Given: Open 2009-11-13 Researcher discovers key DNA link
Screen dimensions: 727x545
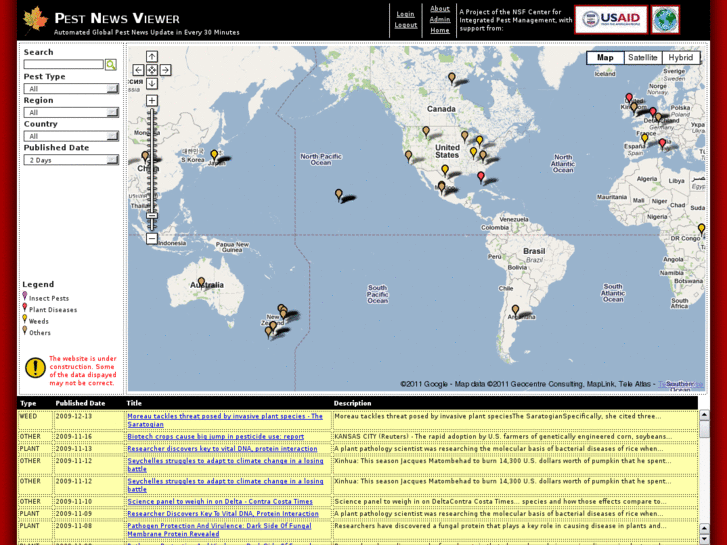Looking at the screenshot, I should pyautogui.click(x=222, y=449).
